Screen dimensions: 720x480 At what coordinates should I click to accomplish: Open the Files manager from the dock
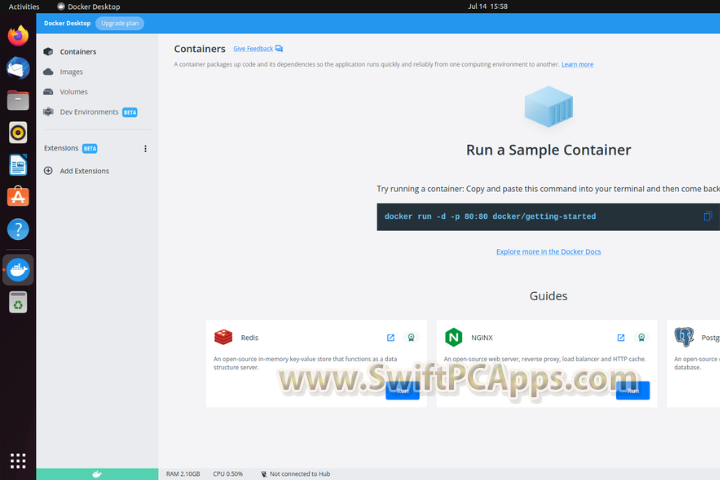coord(18,100)
